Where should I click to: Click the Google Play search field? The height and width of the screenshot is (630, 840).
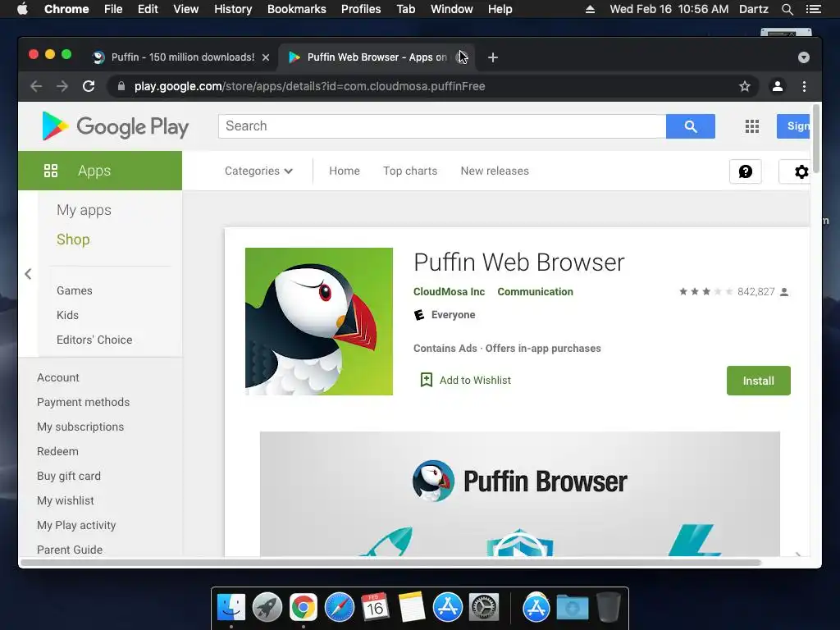(442, 126)
